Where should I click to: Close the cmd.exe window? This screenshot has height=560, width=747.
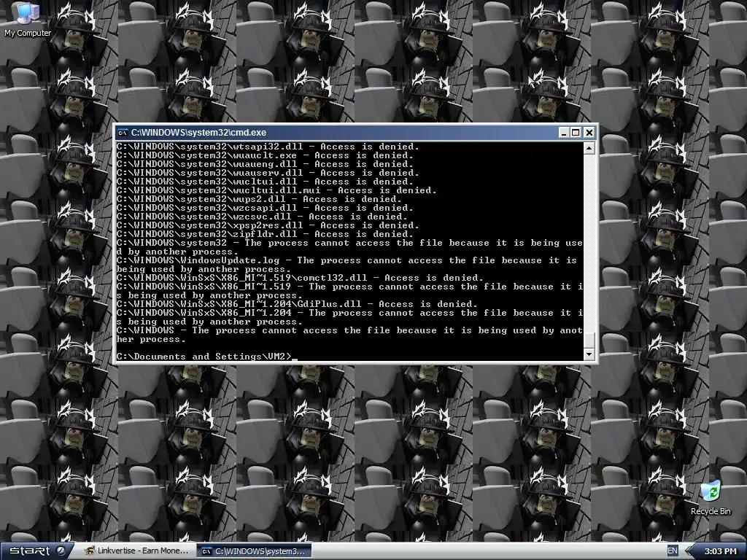tap(589, 133)
